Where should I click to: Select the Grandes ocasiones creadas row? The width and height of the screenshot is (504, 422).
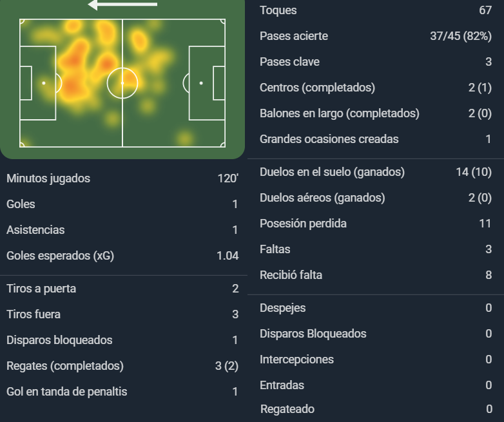point(376,139)
